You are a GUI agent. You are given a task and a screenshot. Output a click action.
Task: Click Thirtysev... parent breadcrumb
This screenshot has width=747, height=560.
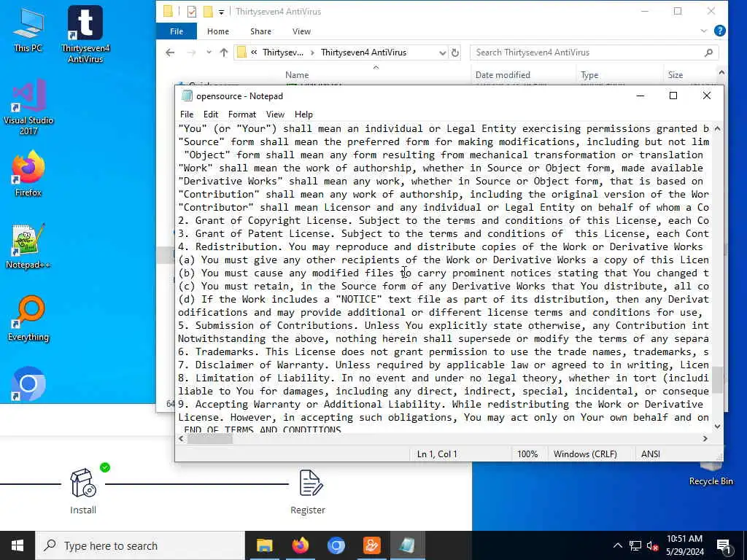[282, 52]
